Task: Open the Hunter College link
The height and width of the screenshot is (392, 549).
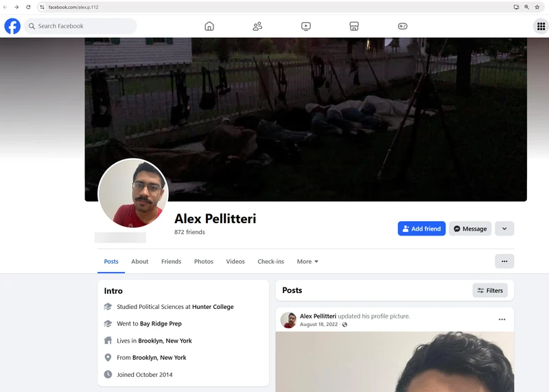Action: pos(213,307)
